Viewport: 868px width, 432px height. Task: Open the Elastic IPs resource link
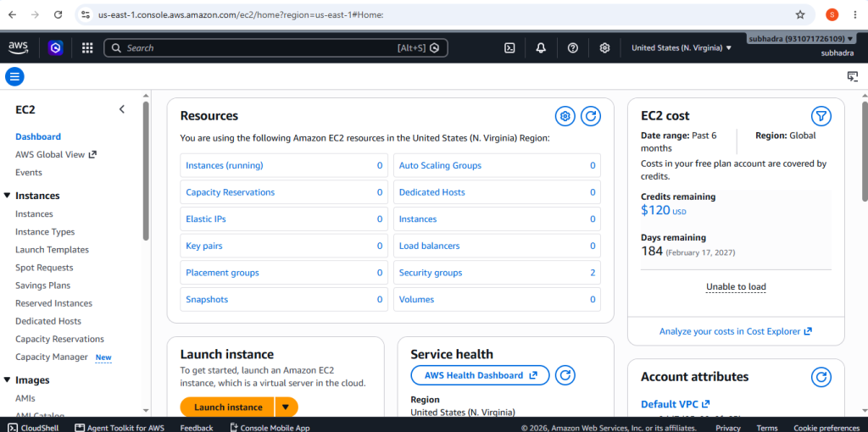click(x=206, y=219)
